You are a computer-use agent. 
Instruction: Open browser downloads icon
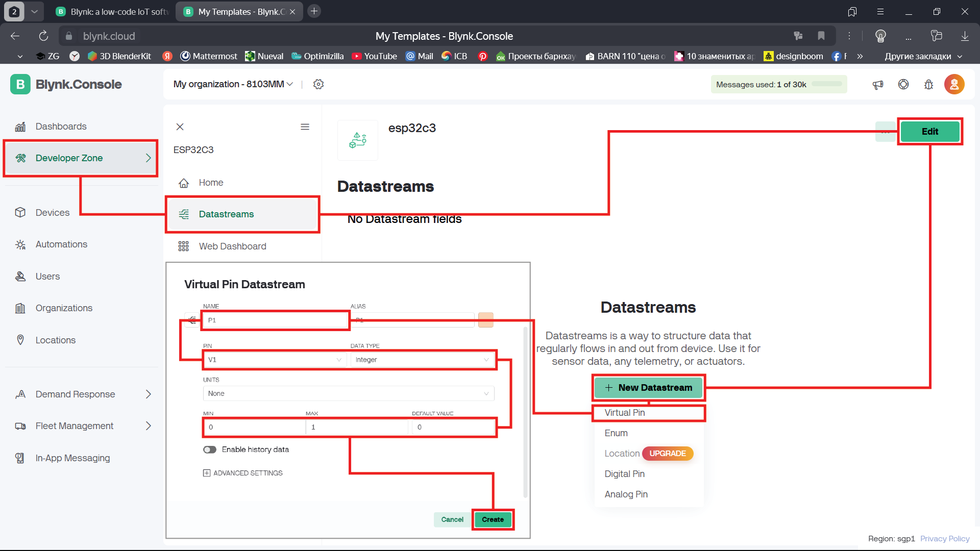tap(965, 36)
